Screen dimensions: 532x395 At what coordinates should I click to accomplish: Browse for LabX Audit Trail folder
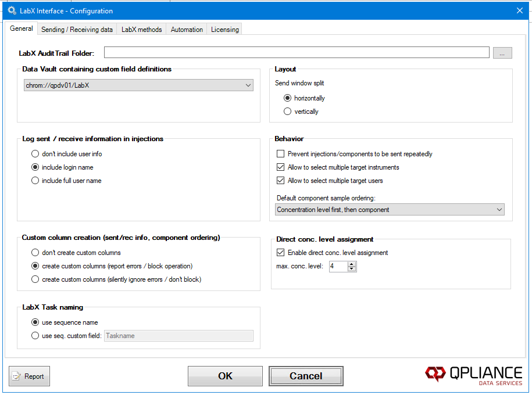coord(502,53)
